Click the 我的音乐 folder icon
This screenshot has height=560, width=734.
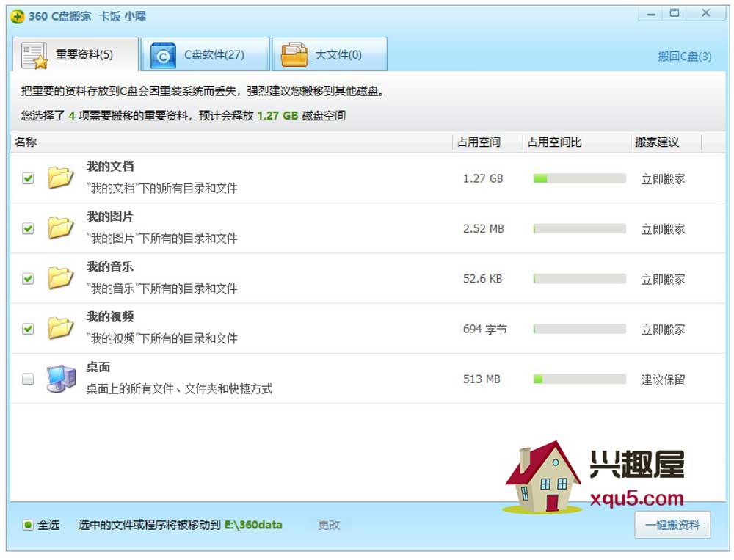(x=60, y=277)
